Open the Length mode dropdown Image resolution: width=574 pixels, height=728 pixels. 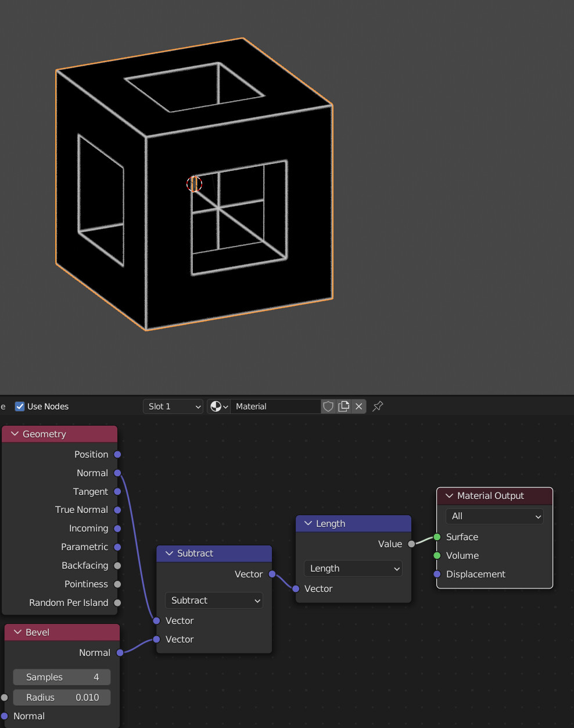[353, 568]
